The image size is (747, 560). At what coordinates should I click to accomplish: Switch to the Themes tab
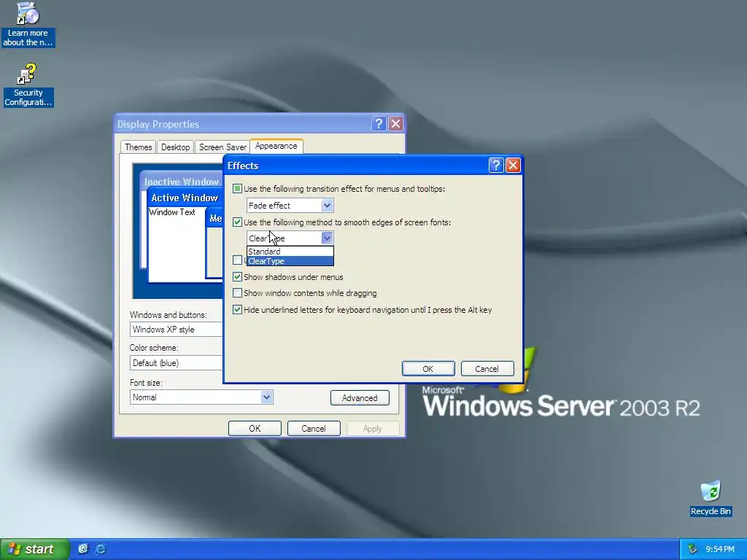coord(138,147)
